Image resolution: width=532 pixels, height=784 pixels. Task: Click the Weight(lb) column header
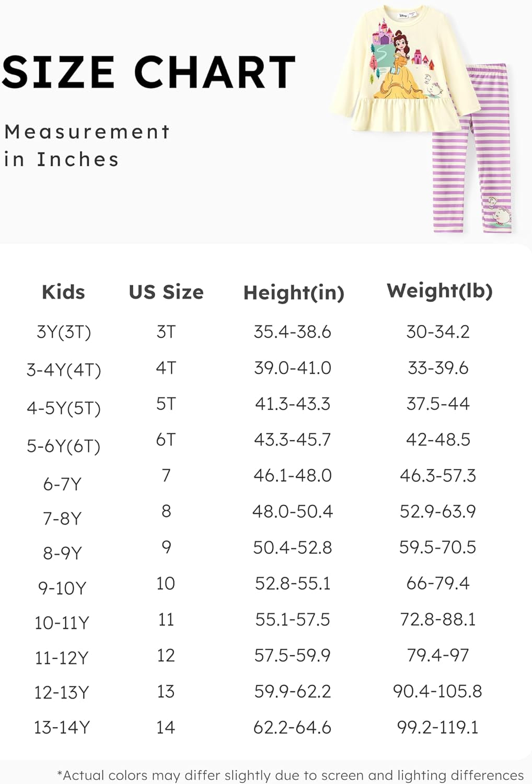440,291
